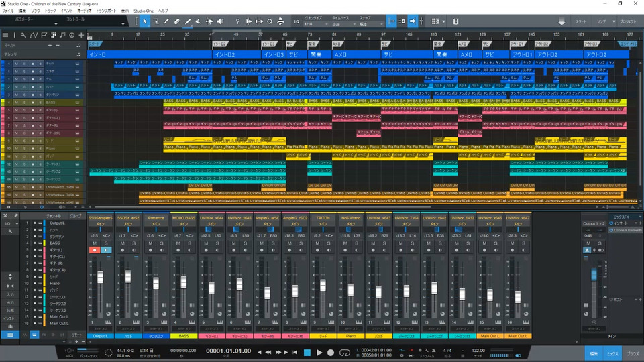The image size is (644, 362).
Task: Solo the Presence mixer channel
Action: pyautogui.click(x=161, y=244)
